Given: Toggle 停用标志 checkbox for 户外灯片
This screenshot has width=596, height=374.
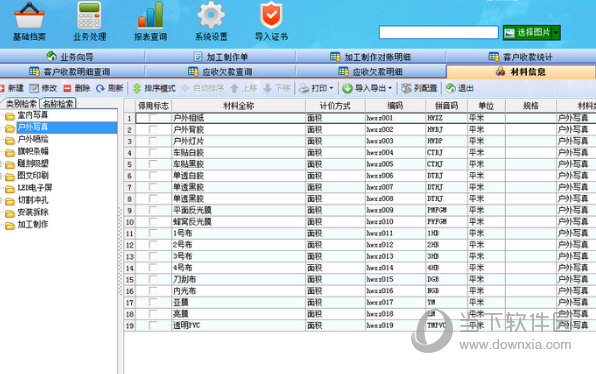Looking at the screenshot, I should [153, 141].
